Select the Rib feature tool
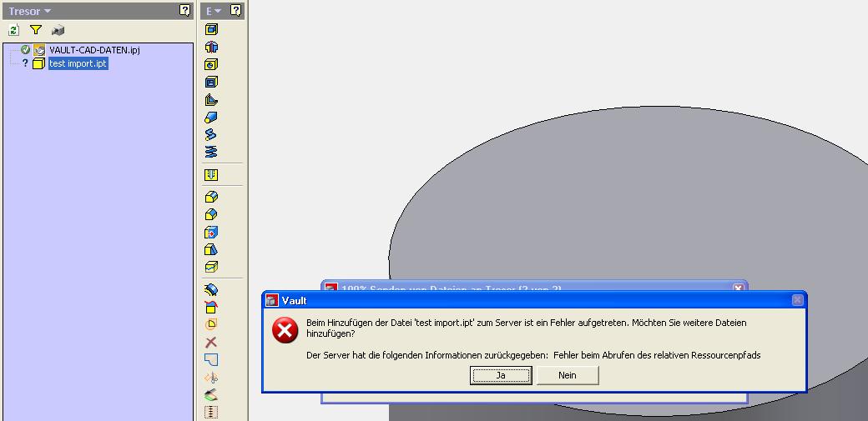The image size is (868, 421). tap(211, 100)
